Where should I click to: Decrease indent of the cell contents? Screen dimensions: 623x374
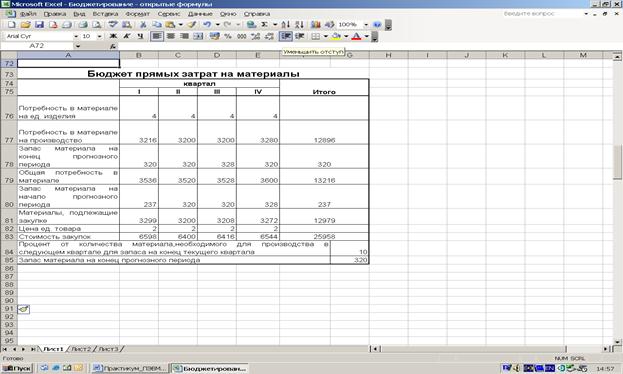click(x=286, y=36)
